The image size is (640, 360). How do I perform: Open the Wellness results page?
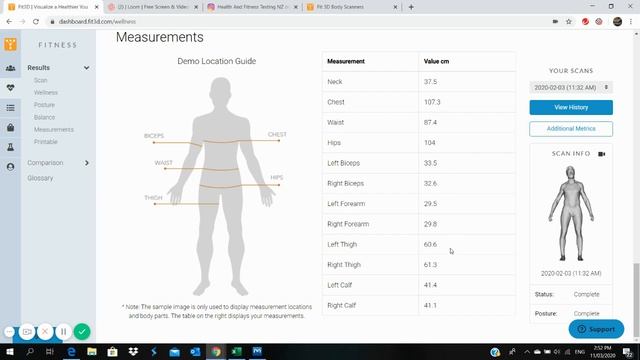pos(46,93)
